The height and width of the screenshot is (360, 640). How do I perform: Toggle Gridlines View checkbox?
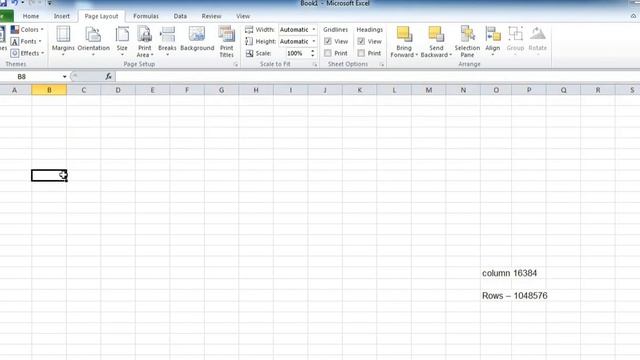coord(328,41)
